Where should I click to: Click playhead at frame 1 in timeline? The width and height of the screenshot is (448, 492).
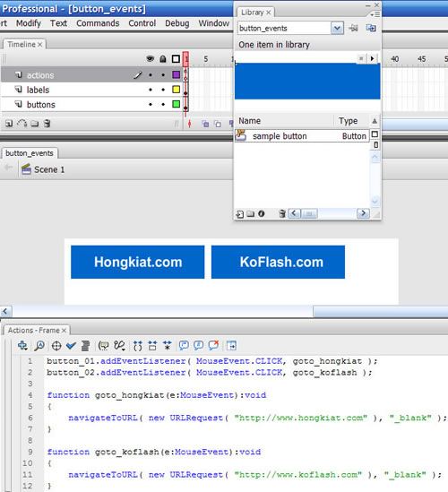(185, 59)
